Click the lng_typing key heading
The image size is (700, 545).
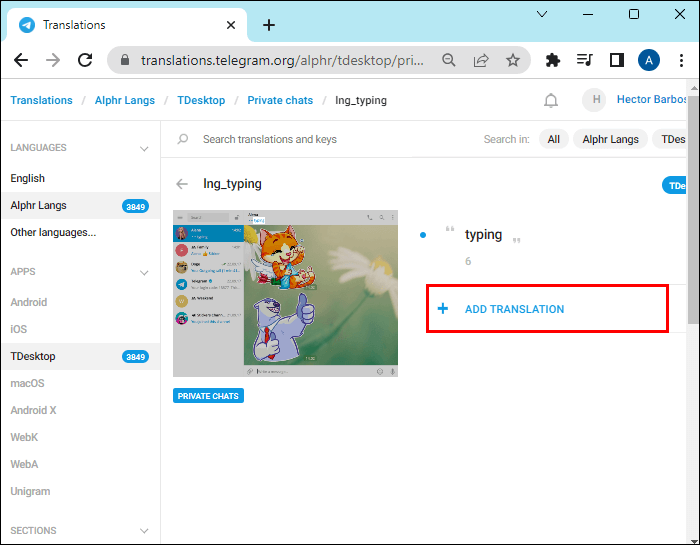click(x=232, y=184)
